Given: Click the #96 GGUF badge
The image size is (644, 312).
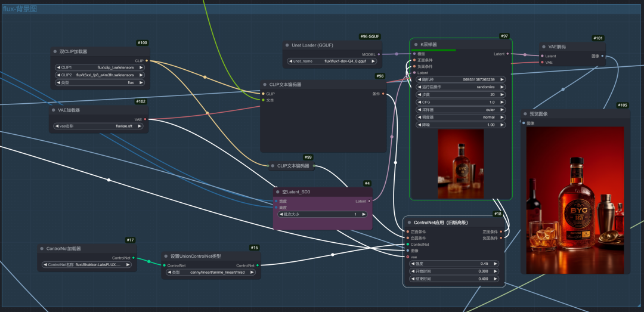Looking at the screenshot, I should (x=370, y=36).
